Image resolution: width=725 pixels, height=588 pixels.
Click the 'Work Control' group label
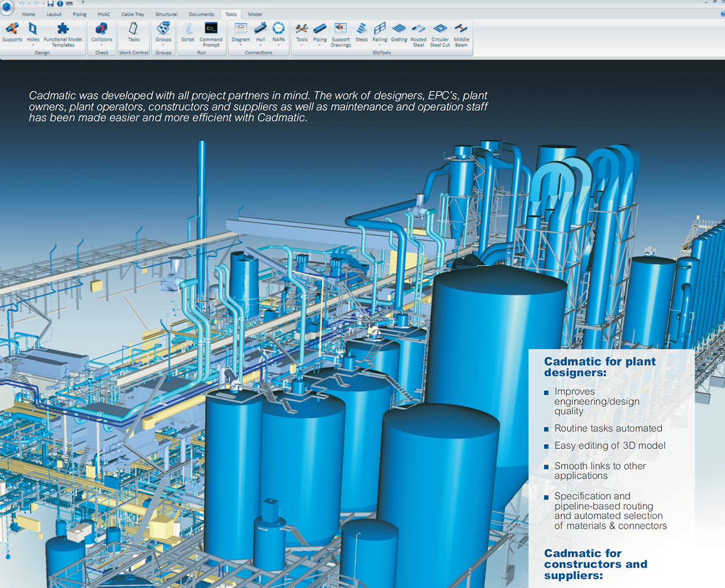[x=134, y=53]
